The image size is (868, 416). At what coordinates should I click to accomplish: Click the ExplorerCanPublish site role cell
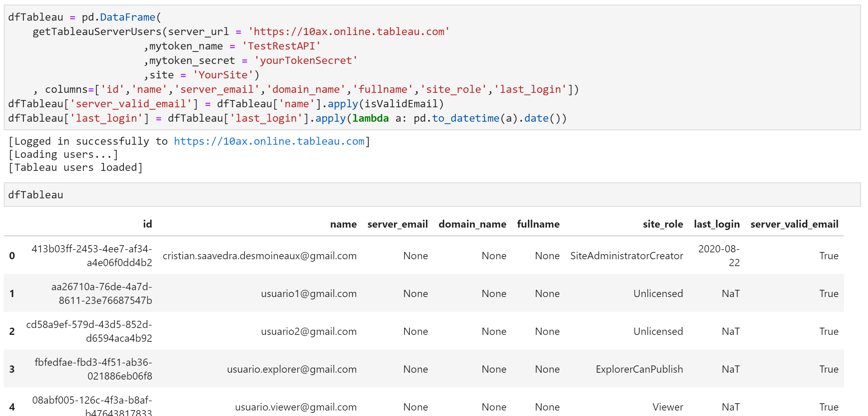[x=639, y=369]
